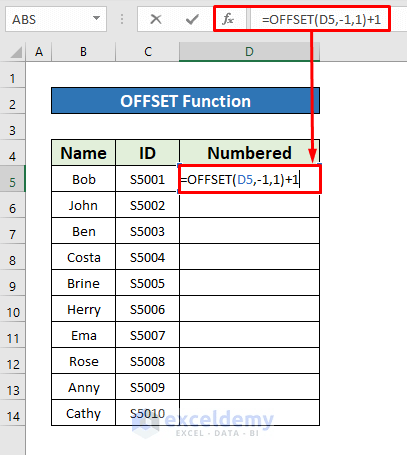
Task: Select ID cell S5002
Action: coord(147,205)
